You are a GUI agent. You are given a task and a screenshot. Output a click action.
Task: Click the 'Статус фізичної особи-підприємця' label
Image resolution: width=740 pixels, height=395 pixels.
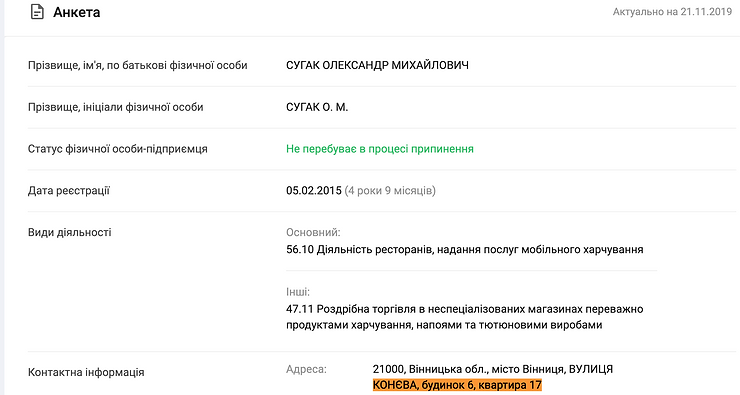[x=118, y=149]
